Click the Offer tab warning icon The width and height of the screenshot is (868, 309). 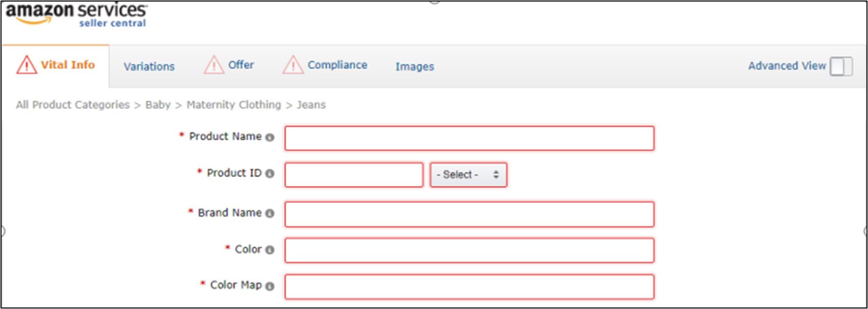[214, 65]
